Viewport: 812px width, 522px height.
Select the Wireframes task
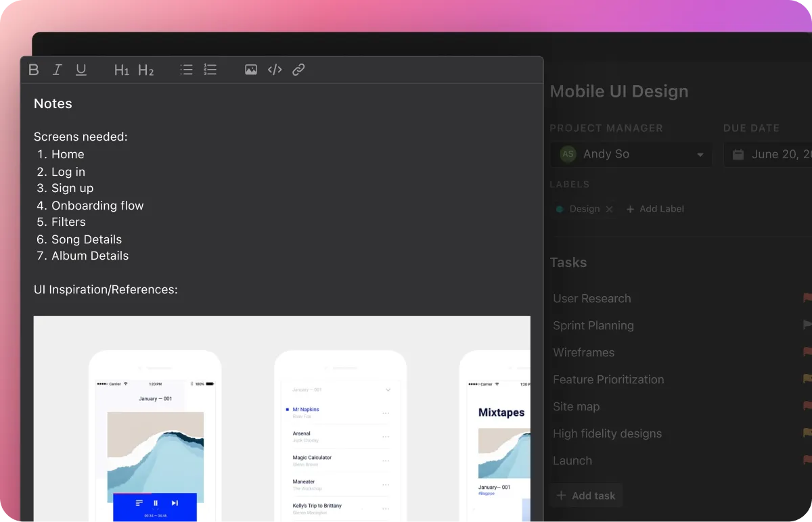[583, 352]
